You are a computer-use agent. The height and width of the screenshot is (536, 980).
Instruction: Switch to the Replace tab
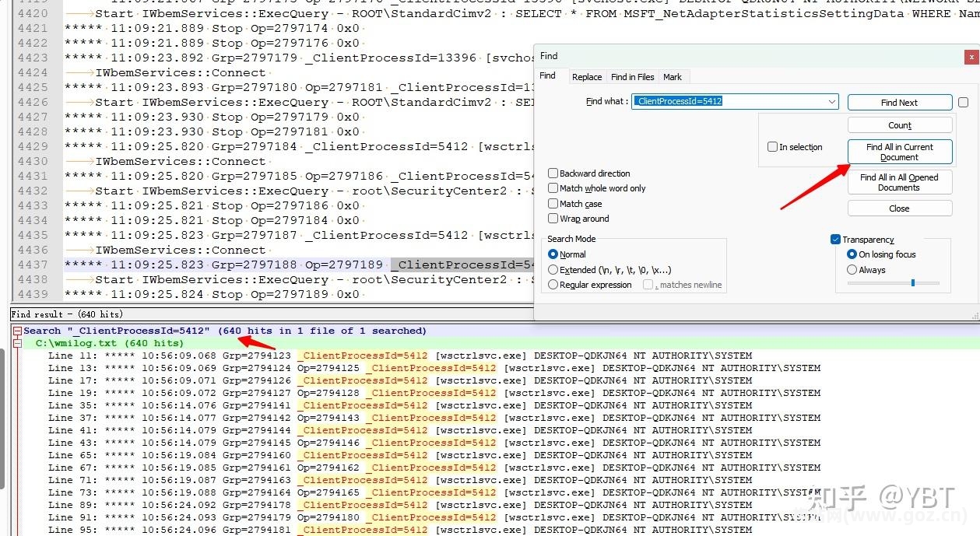coord(586,77)
